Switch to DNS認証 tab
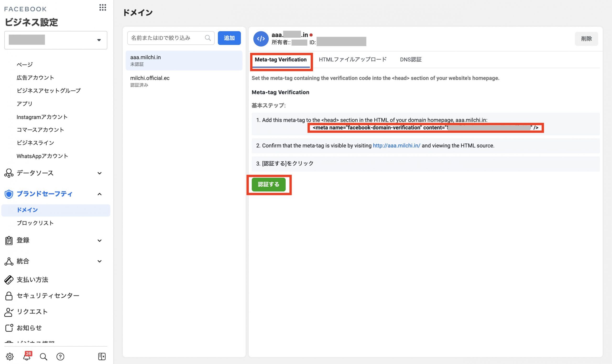Image resolution: width=612 pixels, height=364 pixels. click(411, 59)
